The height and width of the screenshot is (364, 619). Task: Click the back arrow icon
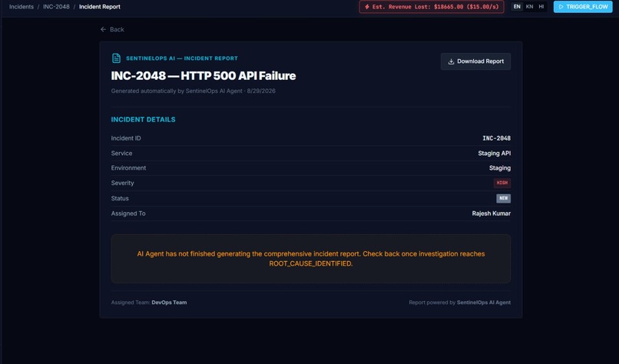point(103,29)
